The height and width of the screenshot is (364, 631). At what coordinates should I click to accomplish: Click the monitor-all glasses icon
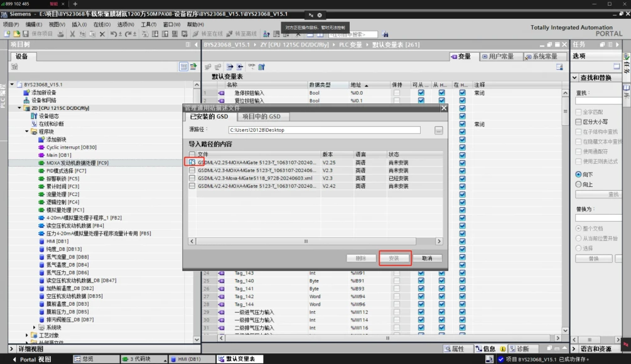click(252, 67)
